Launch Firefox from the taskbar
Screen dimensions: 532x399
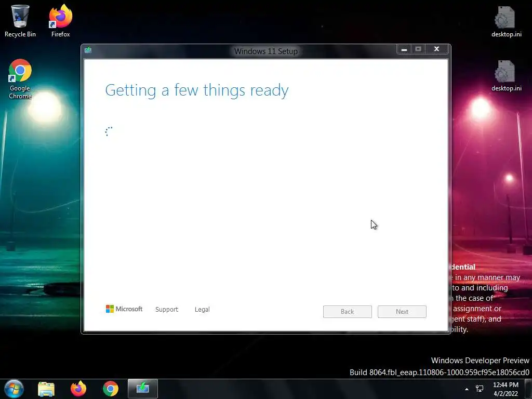[78, 389]
